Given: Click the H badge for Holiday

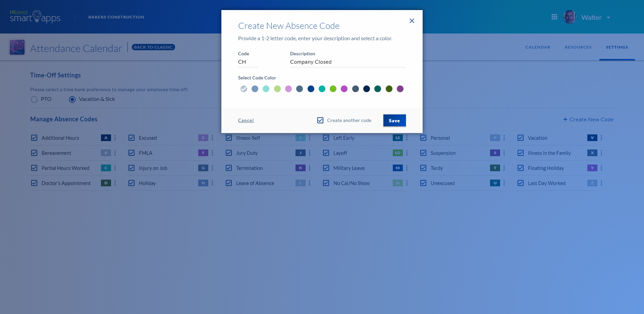Looking at the screenshot, I should tap(203, 183).
